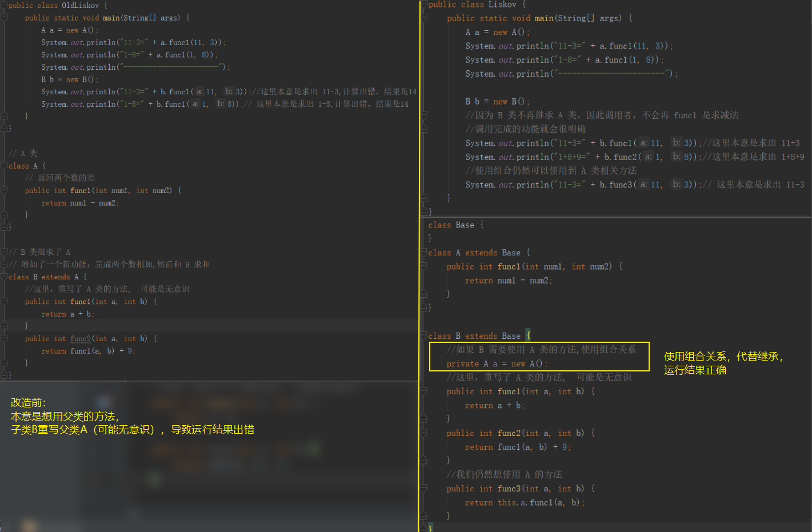Viewport: 812px width, 532px height.
Task: Click the '// B 类继承了 A' comment
Action: click(39, 252)
